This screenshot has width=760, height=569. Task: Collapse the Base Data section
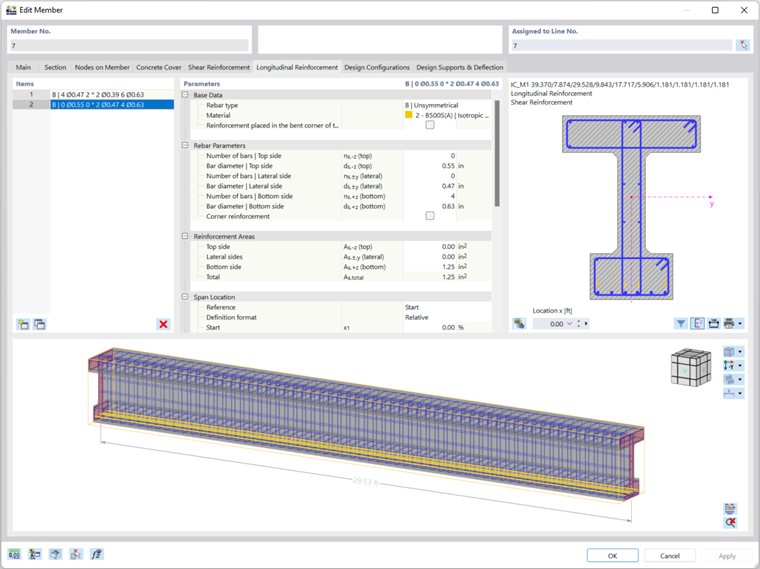[185, 95]
